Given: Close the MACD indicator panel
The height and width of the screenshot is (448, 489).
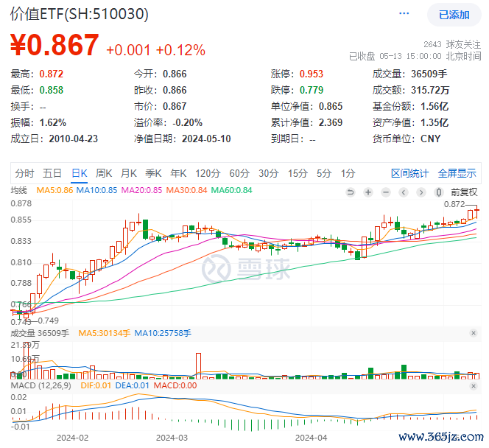Looking at the screenshot, I should pos(474,386).
